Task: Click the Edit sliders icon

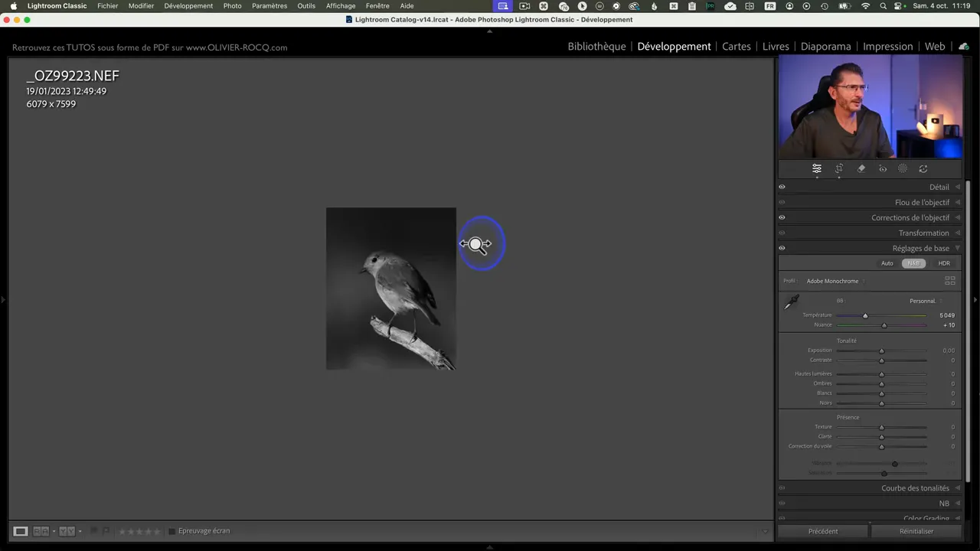Action: point(817,169)
